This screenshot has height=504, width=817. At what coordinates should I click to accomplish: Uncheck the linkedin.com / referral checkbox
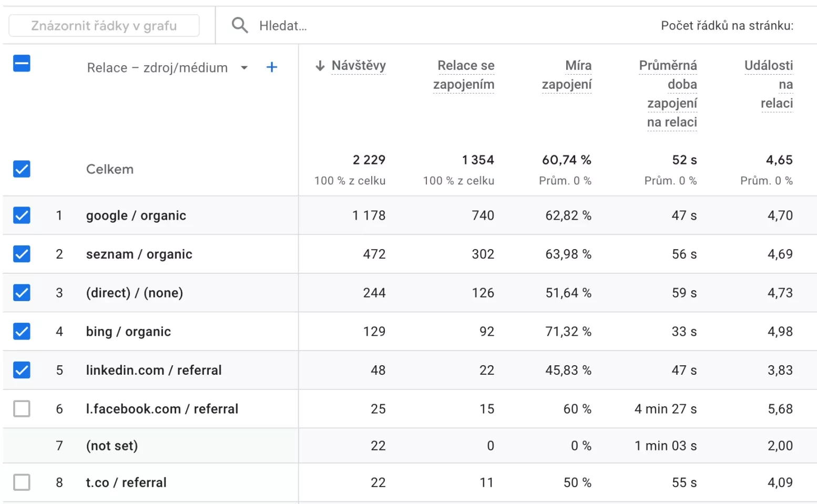click(22, 370)
